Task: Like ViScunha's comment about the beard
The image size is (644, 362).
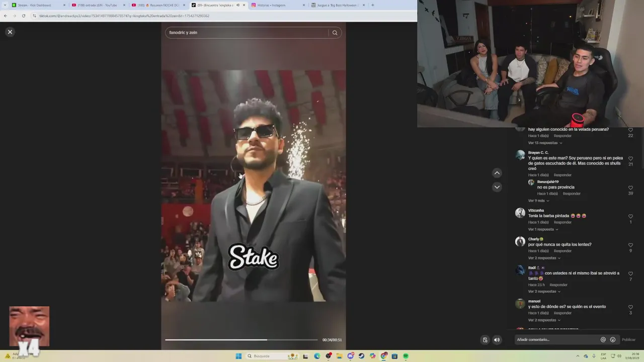Action: point(630,216)
